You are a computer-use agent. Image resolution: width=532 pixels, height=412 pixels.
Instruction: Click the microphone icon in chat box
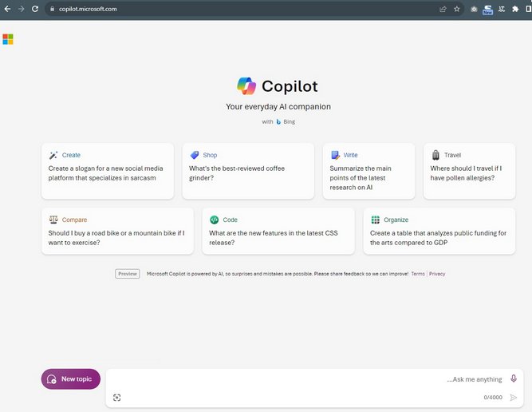514,378
